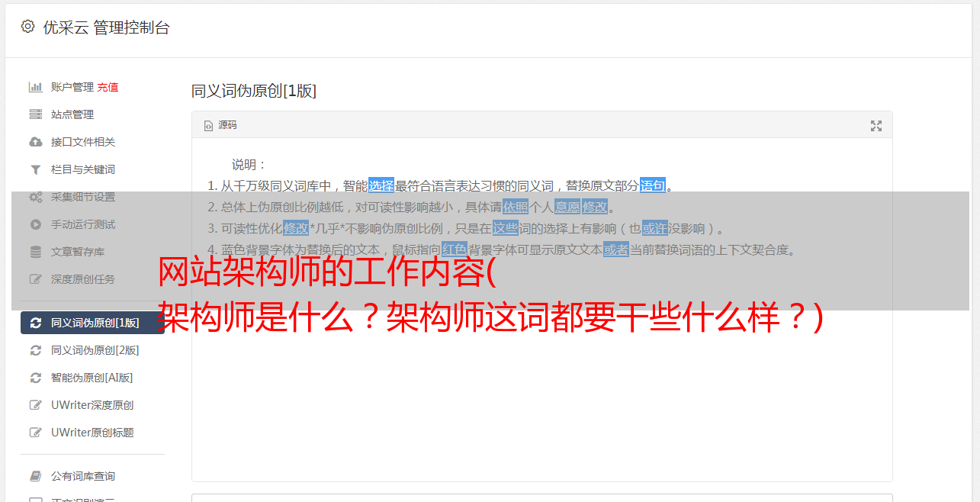Click inside the editor text area below the text
Image resolution: width=980 pixels, height=502 pixels.
[541, 397]
